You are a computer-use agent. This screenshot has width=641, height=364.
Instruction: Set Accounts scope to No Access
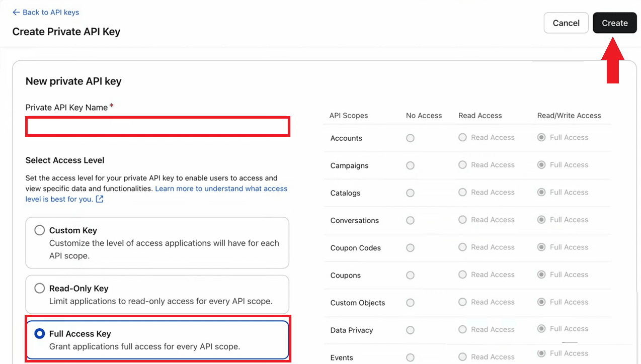pyautogui.click(x=410, y=138)
